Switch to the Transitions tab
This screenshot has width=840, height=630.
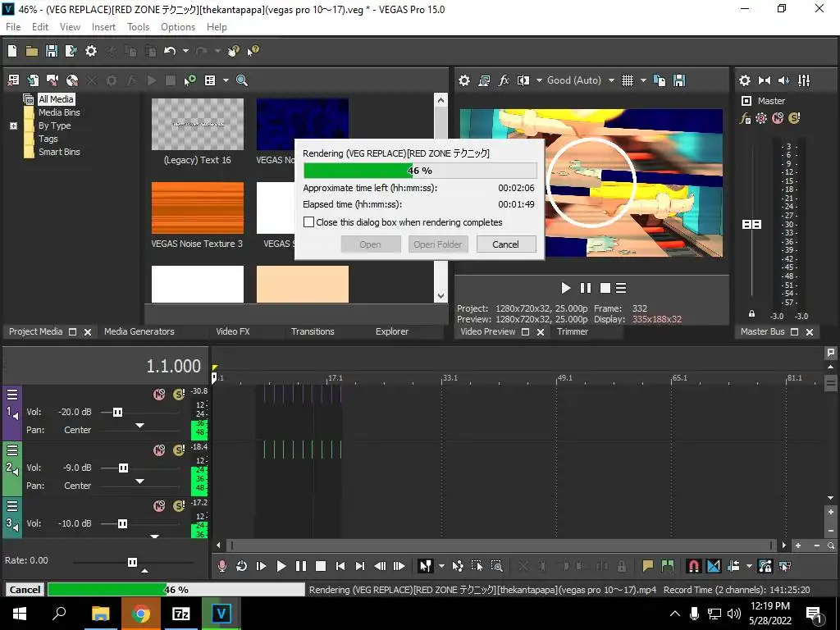(313, 331)
